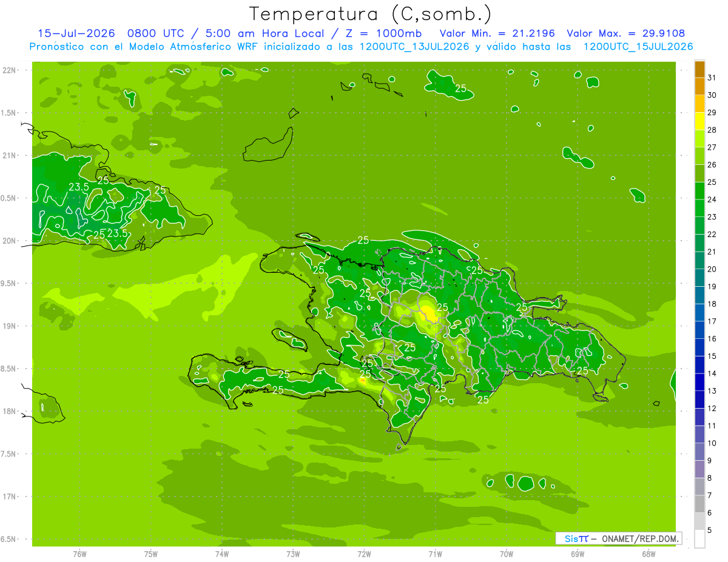Pick the dark blue swatch between 13 and 14
The image size is (728, 562).
[x=699, y=382]
